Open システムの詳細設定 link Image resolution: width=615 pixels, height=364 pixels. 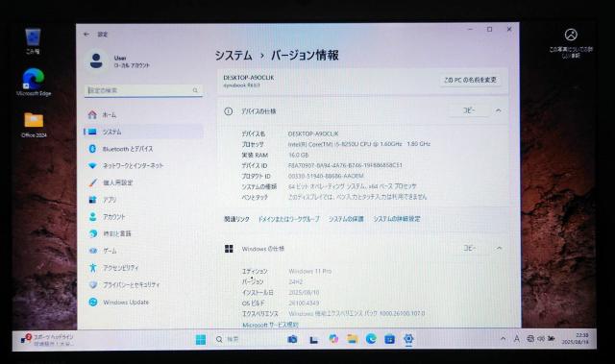397,219
